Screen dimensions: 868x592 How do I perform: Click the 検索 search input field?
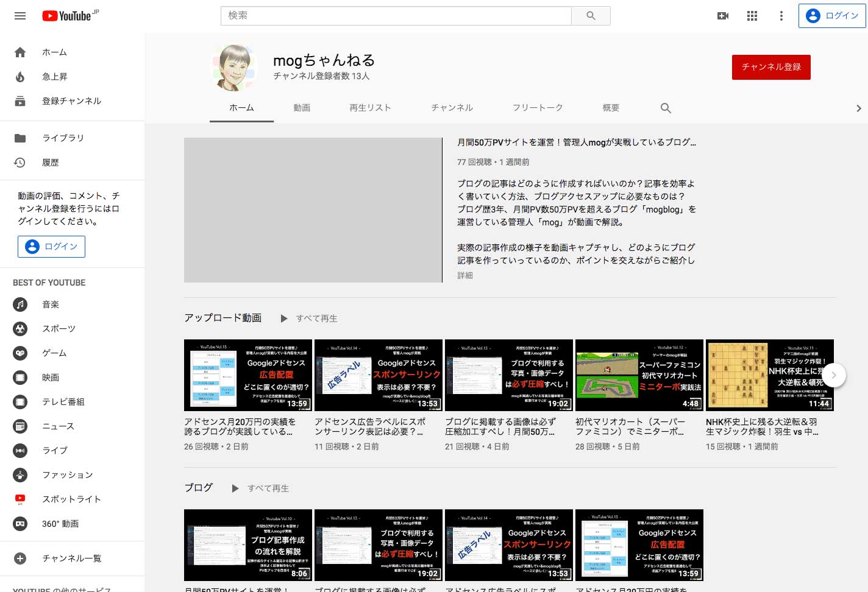point(396,16)
